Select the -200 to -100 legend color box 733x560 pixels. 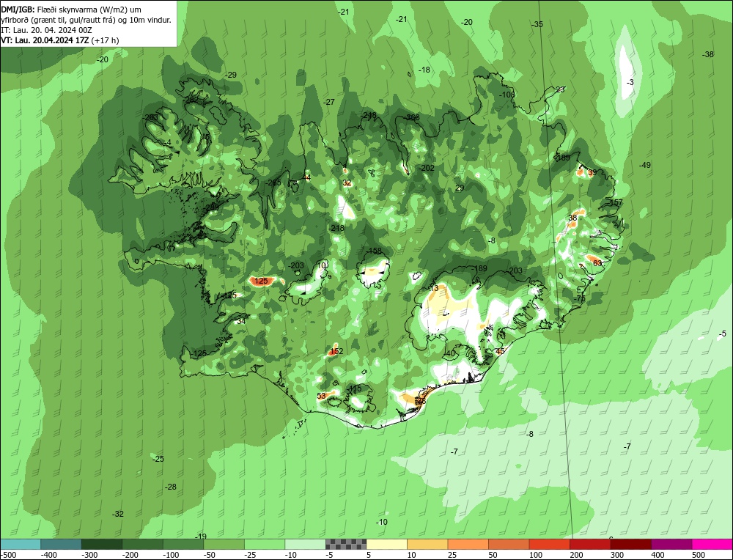[x=142, y=545]
